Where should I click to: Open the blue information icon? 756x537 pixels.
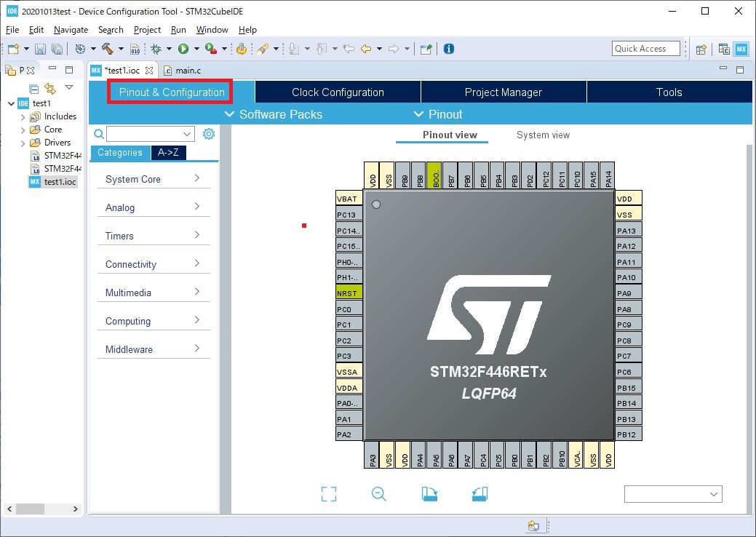click(x=449, y=49)
